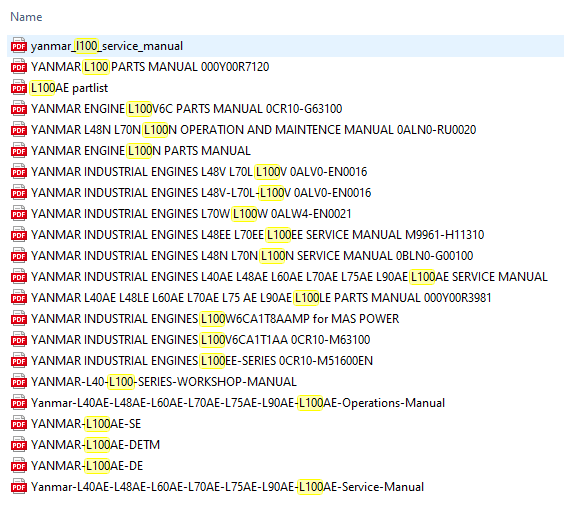Click PDF icon of L100V6C PARTS MANUAL 0CR10-G63100
564x530 pixels.
click(19, 109)
